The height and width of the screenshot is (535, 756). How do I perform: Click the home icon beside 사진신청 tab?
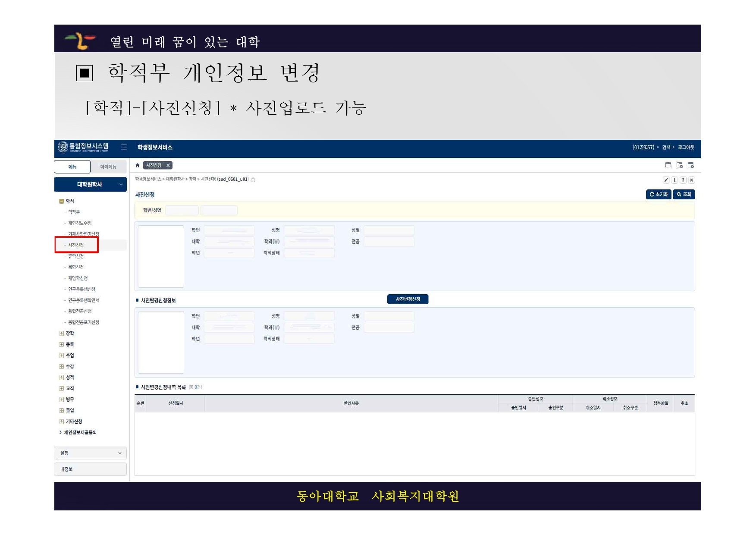138,165
